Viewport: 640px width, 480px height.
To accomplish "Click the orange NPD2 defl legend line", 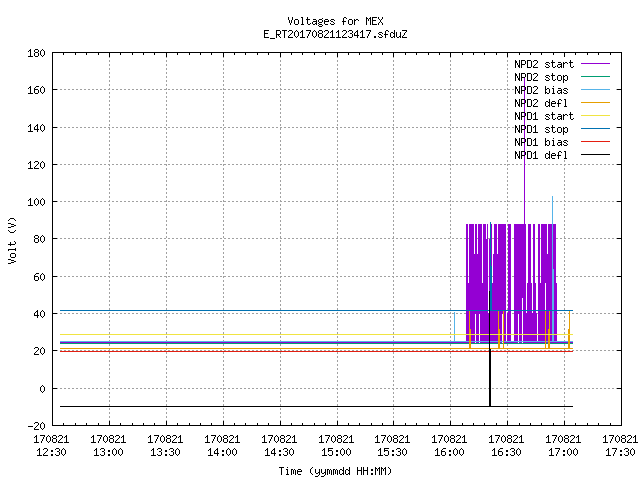I will click(595, 103).
